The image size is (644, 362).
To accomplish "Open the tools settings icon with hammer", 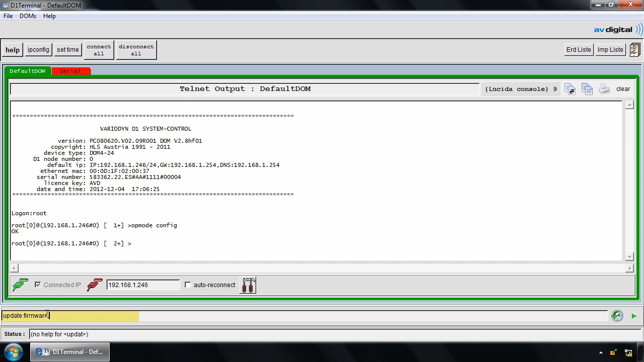I will tap(249, 285).
